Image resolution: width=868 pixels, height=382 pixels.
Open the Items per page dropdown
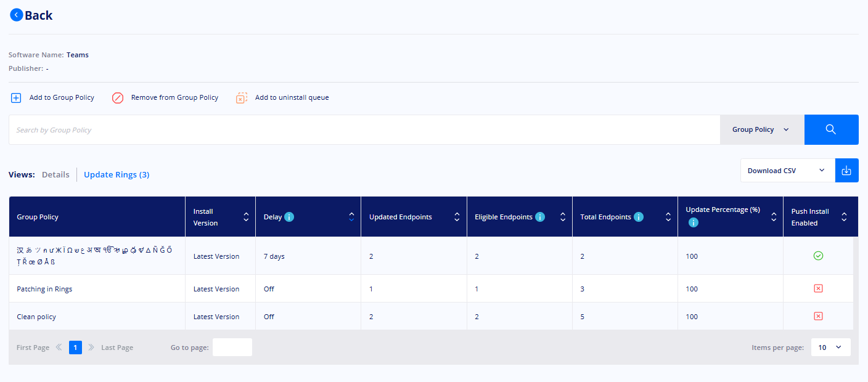click(830, 347)
